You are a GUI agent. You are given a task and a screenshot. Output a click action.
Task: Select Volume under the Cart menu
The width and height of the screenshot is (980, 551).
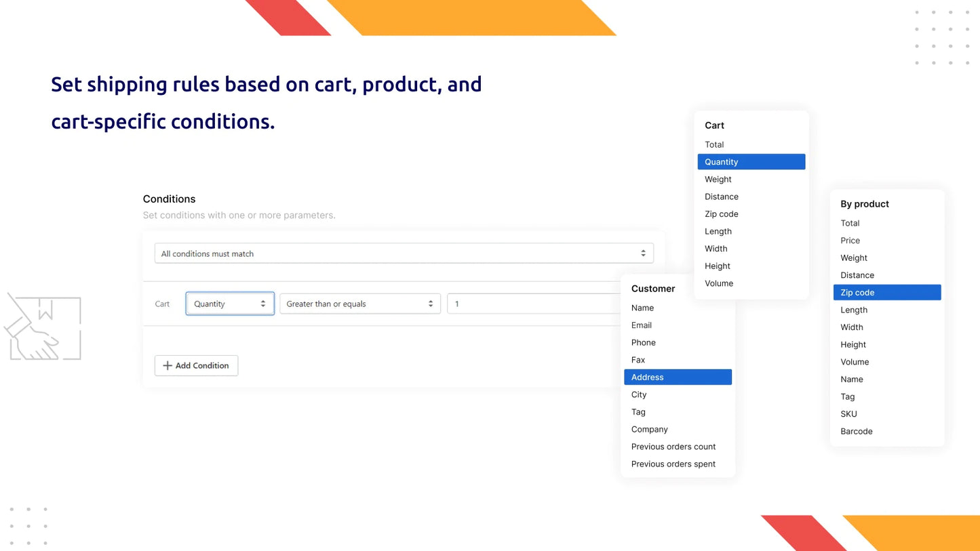718,283
